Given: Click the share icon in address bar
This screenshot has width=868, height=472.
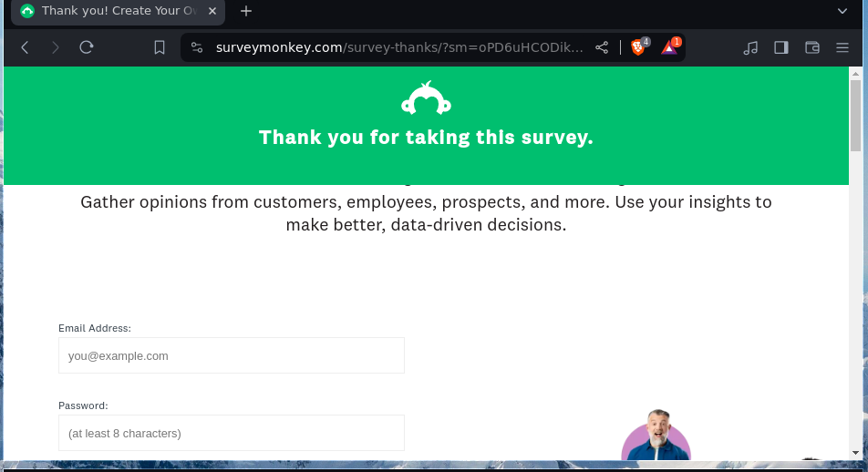Looking at the screenshot, I should 602,47.
